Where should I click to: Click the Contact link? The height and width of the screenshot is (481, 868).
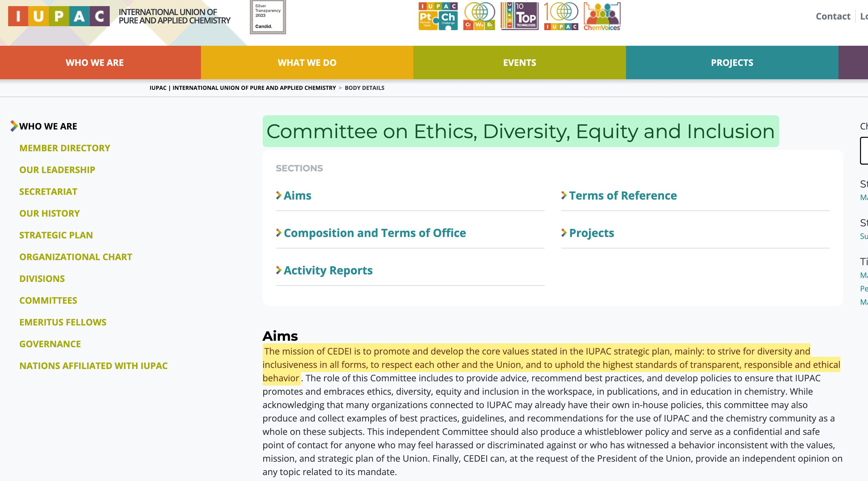(833, 16)
